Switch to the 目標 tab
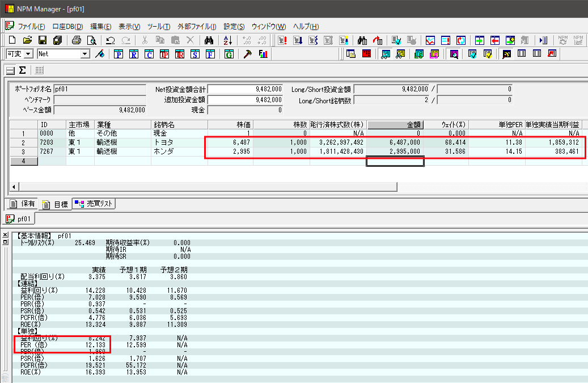588x383 pixels. click(x=56, y=204)
